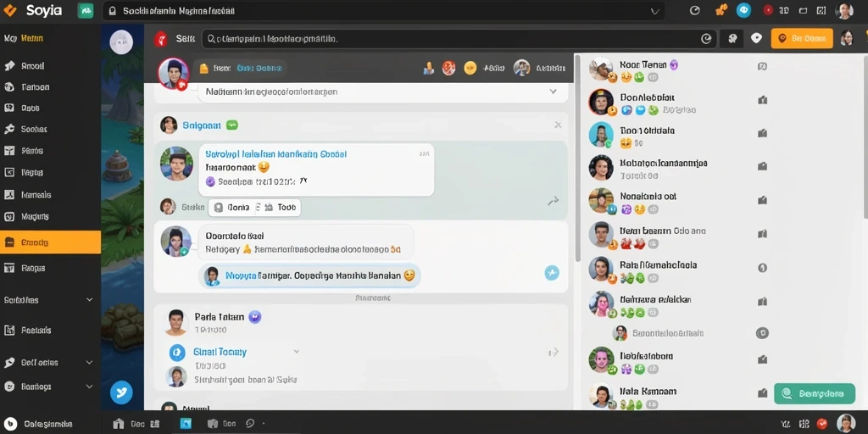Click the contacts panel vertical scrollbar
This screenshot has height=434, width=868.
[865, 136]
